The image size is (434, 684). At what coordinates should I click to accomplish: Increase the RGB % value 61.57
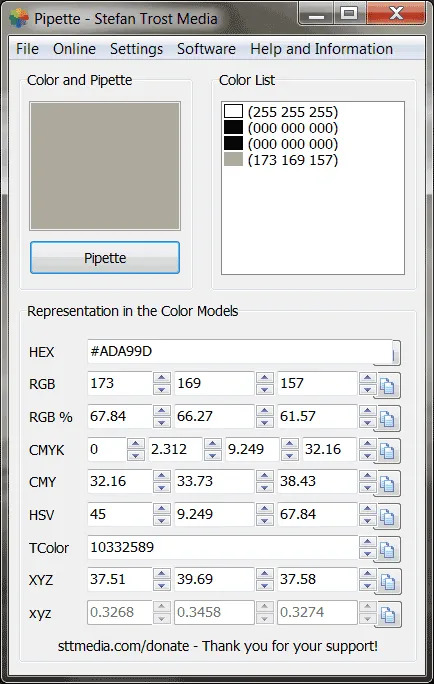point(368,411)
